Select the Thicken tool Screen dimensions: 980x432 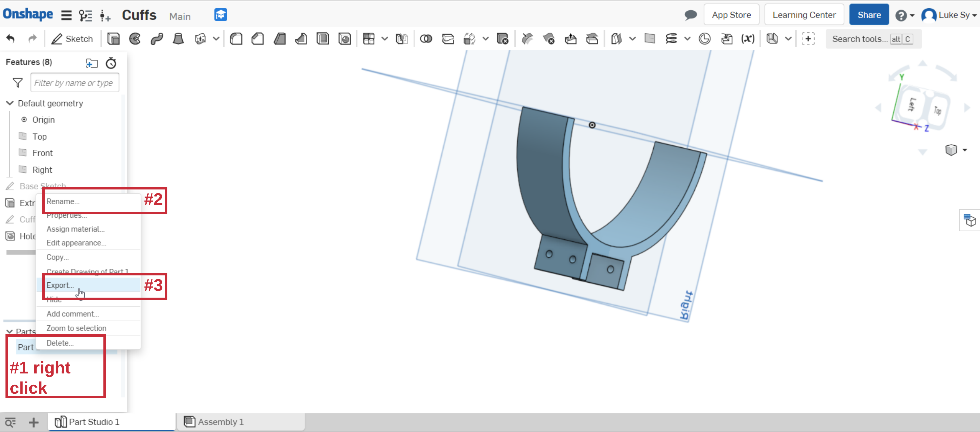[200, 39]
